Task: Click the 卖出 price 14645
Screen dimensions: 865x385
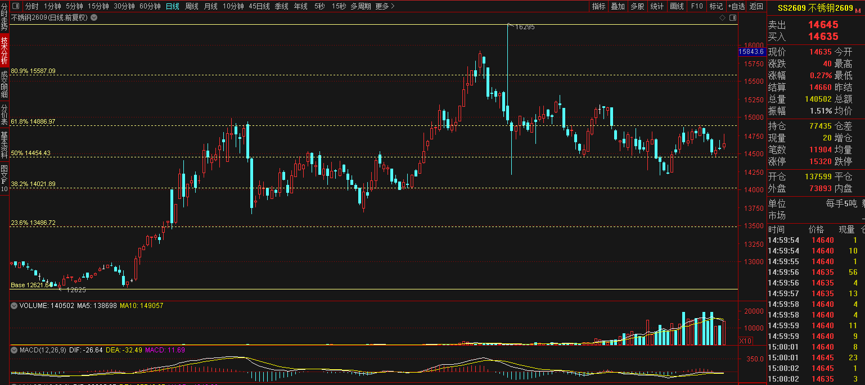Action: tap(823, 25)
